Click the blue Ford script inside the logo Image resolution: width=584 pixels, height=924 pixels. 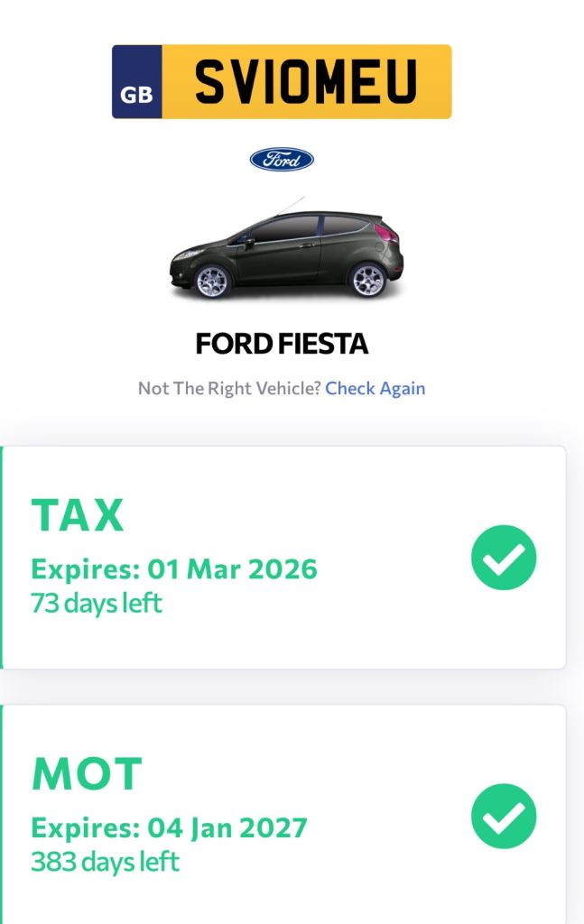(281, 159)
